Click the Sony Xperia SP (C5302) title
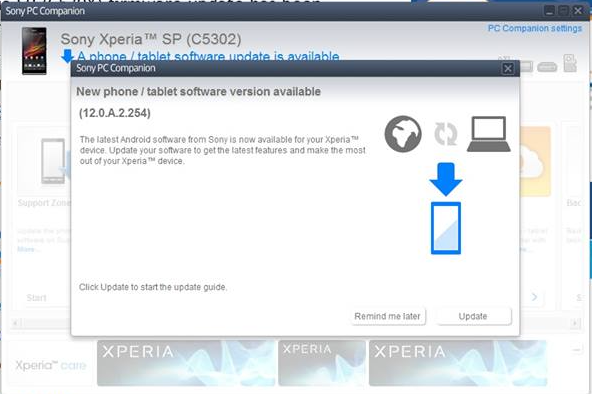Image resolution: width=592 pixels, height=394 pixels. point(151,39)
